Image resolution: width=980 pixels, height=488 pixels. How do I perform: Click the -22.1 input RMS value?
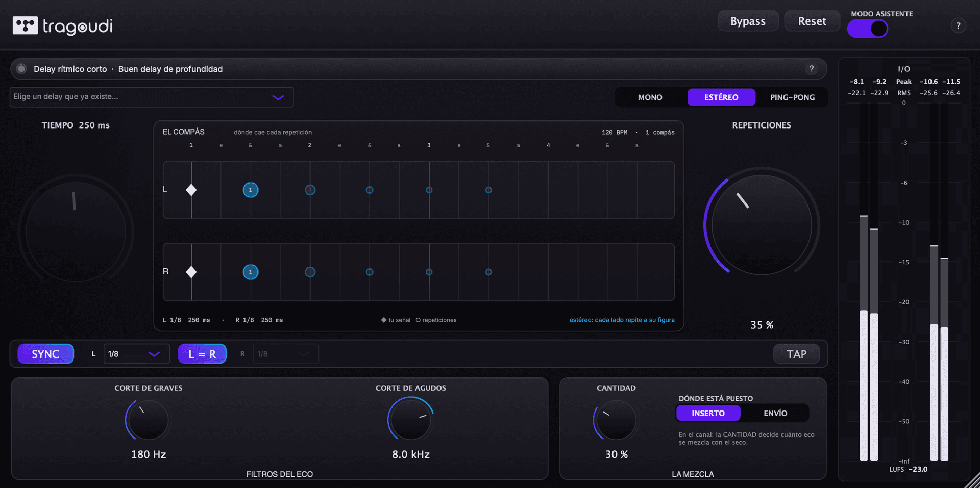point(856,93)
